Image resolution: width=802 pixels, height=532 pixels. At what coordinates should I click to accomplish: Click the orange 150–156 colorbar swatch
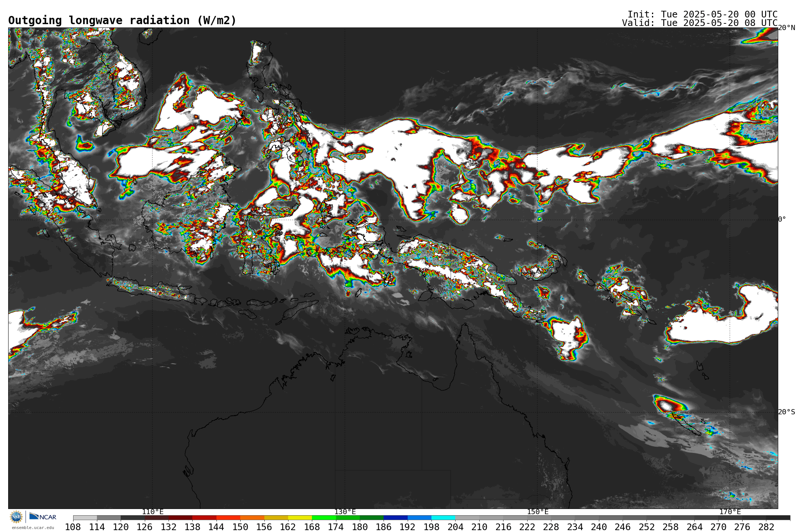tap(252, 518)
